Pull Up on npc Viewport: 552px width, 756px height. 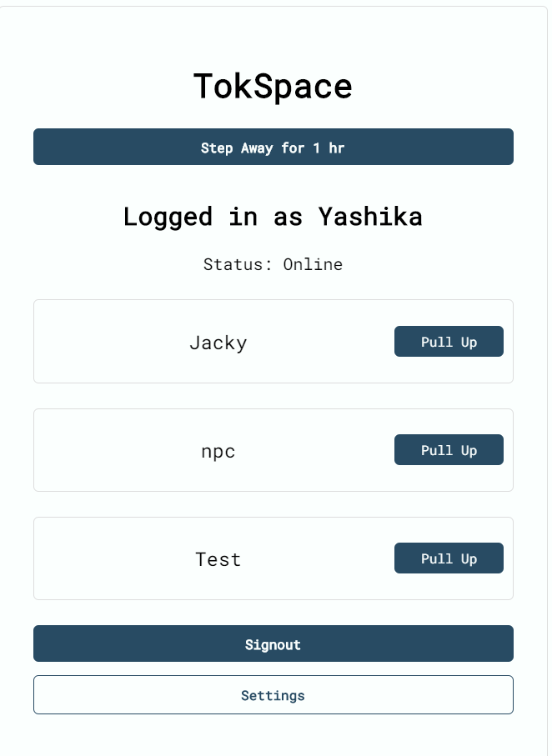click(x=449, y=450)
